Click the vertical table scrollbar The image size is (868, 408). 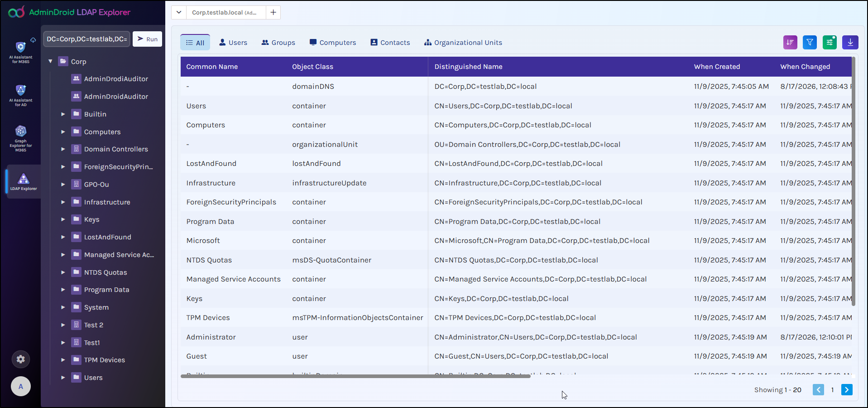pyautogui.click(x=854, y=181)
